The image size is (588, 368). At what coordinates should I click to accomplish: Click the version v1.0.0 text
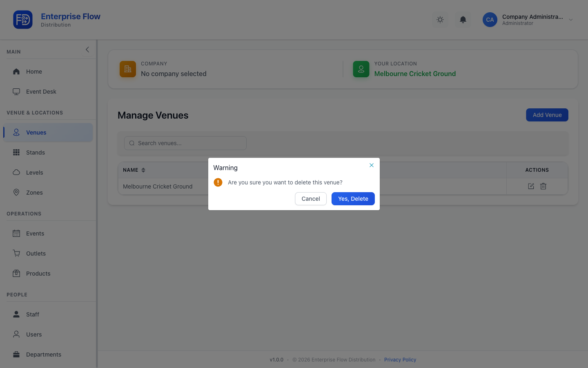[276, 360]
